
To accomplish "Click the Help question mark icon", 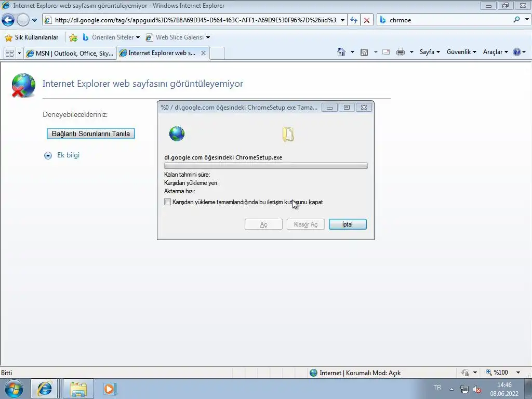I will [x=516, y=52].
